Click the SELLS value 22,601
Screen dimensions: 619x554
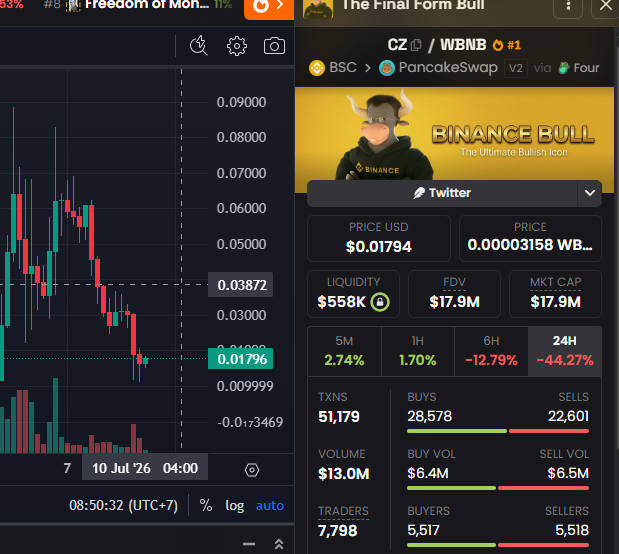point(568,416)
